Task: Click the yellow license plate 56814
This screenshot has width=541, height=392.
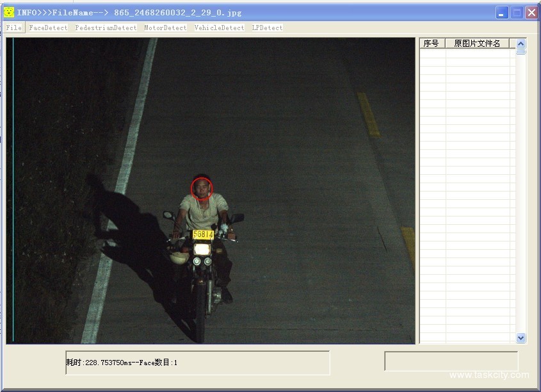Action: click(203, 234)
